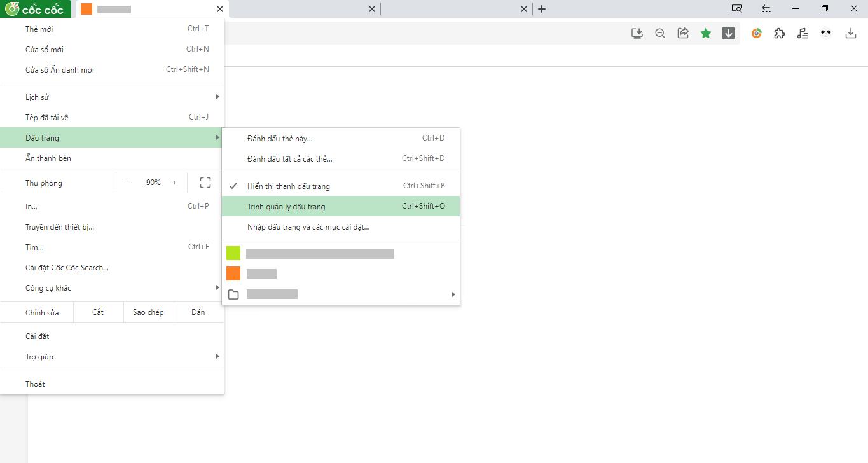Click the panda profile avatar icon
Screen dimensions: 868x463
[x=826, y=33]
